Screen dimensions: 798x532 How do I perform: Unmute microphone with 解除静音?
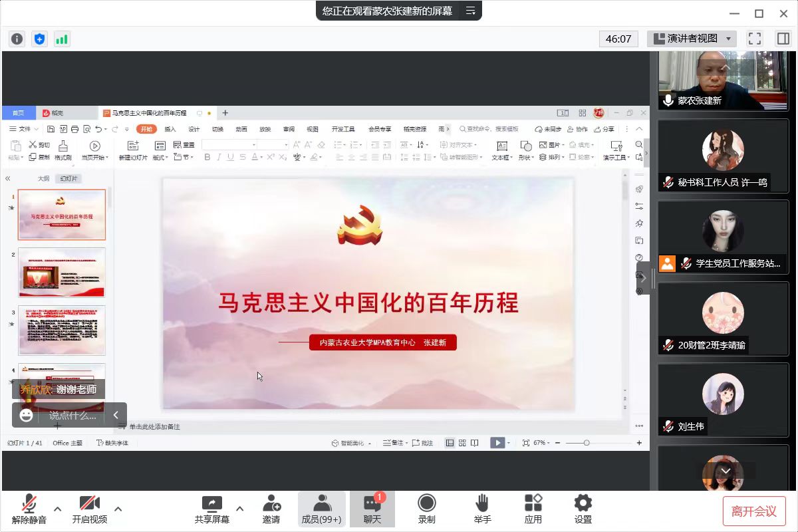click(x=29, y=509)
